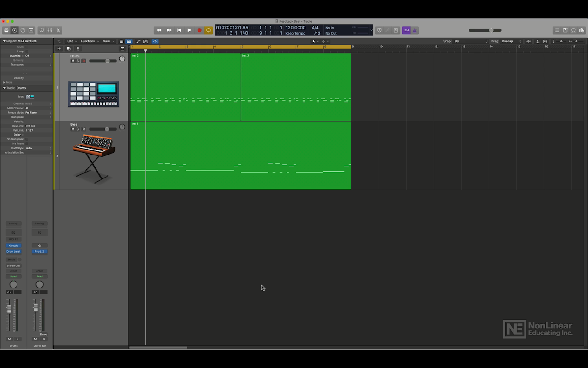
Task: Record-enable the Drums track
Action: click(x=83, y=61)
